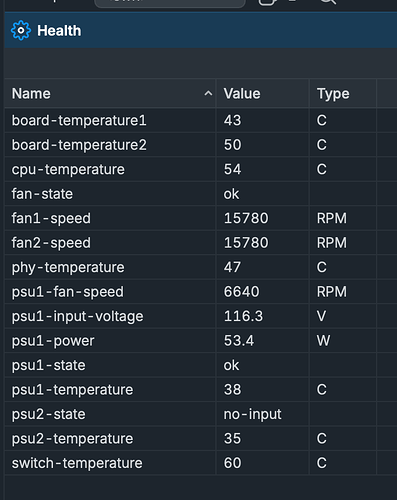Click the W type of psu1-power
The image size is (397, 500).
pyautogui.click(x=323, y=341)
